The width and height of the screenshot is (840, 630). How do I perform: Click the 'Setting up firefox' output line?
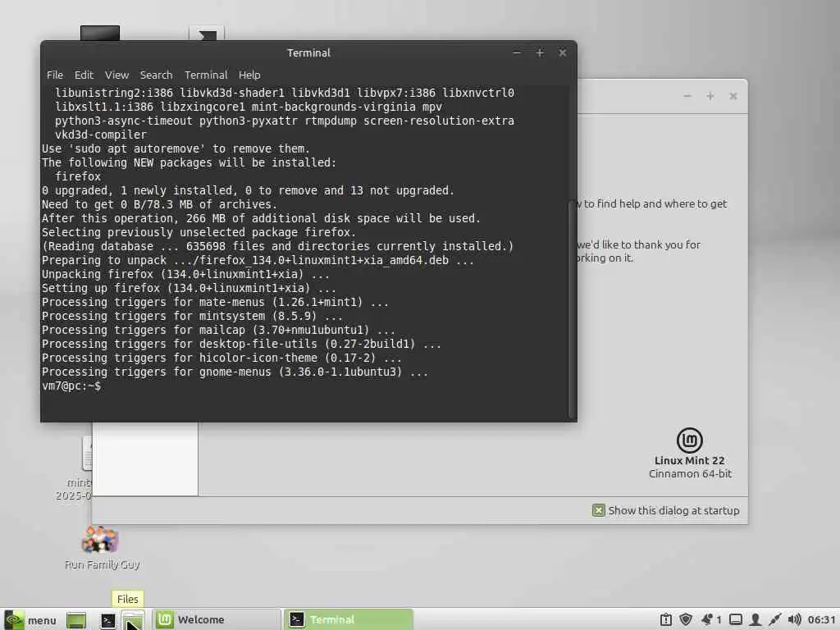[189, 288]
